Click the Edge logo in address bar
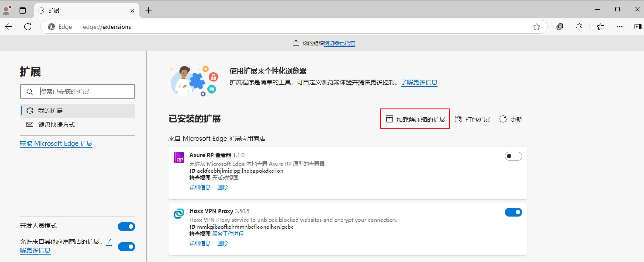Screen dimensions: 644x262 coord(51,27)
